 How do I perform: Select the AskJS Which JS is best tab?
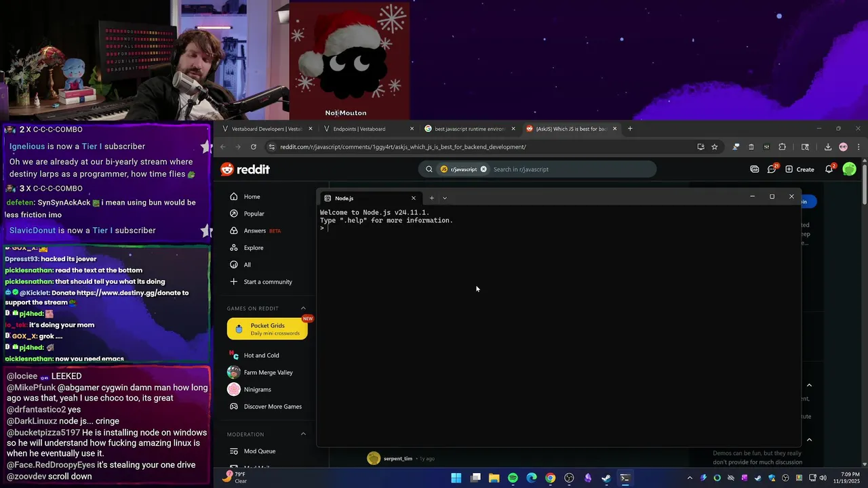coord(570,129)
